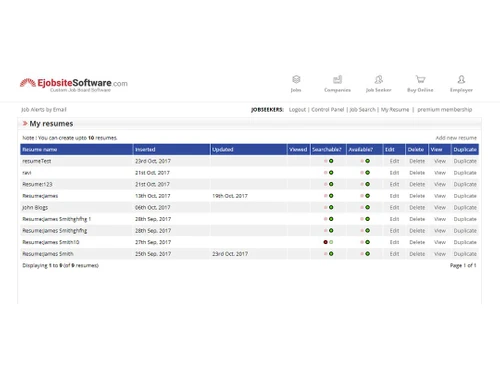
Task: Toggle Searchable status for ravi resume
Action: pos(328,173)
